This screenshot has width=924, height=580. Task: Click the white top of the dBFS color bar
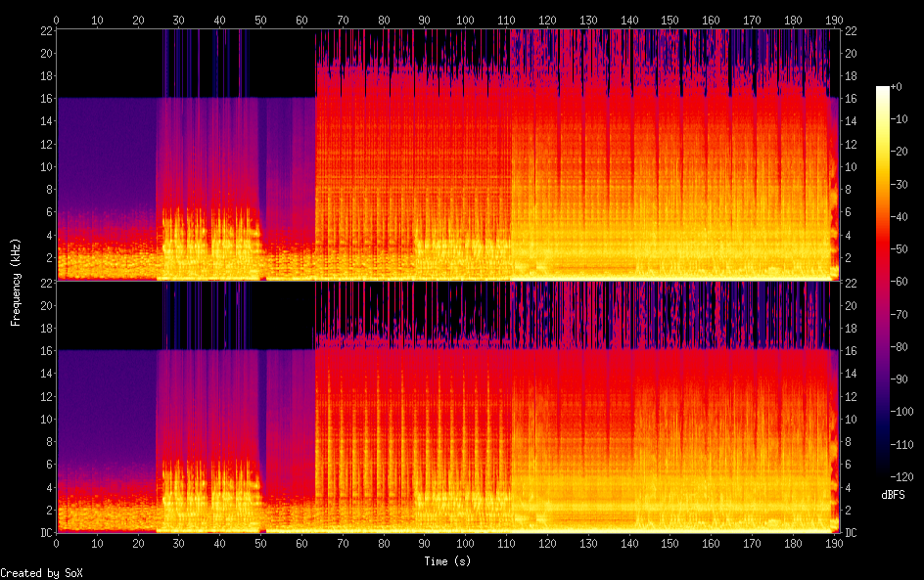[x=883, y=89]
